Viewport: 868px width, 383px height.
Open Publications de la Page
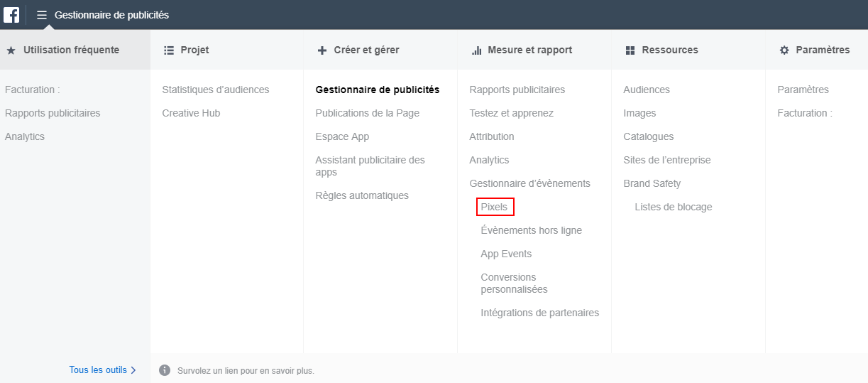tap(368, 113)
